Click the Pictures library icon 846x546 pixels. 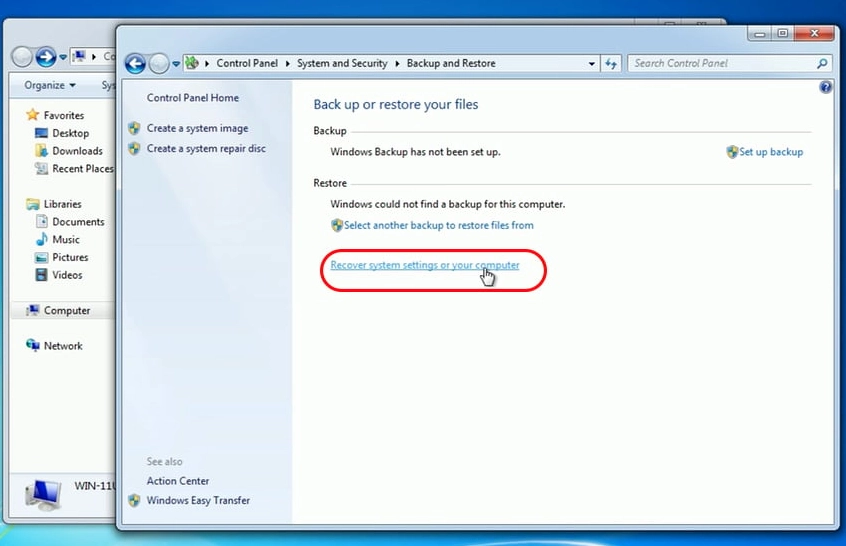(41, 257)
